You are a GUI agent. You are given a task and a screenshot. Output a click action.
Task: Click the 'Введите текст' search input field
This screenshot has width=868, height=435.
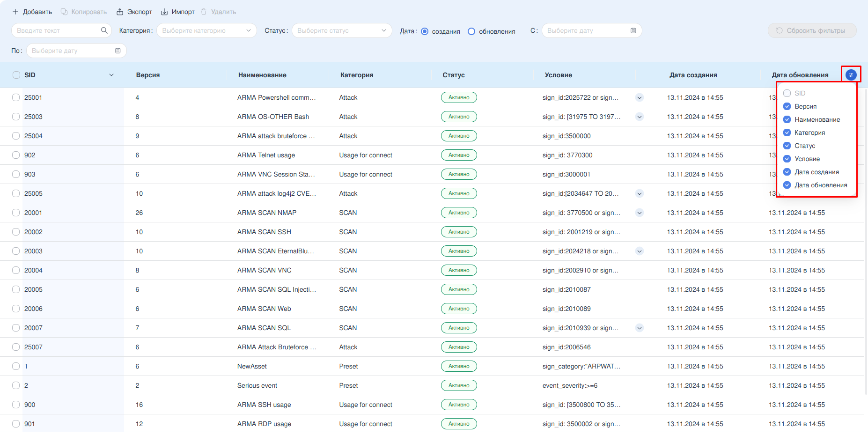[56, 30]
